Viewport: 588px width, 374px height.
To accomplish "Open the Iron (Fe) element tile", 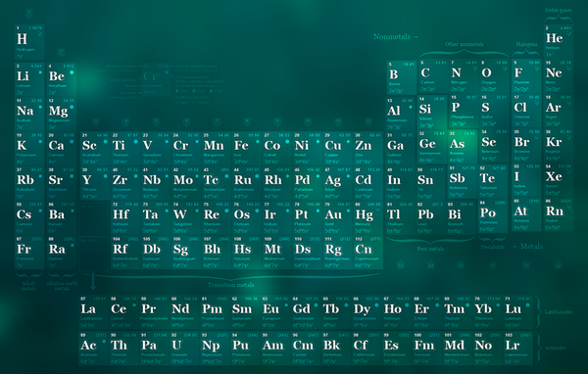I will (246, 149).
